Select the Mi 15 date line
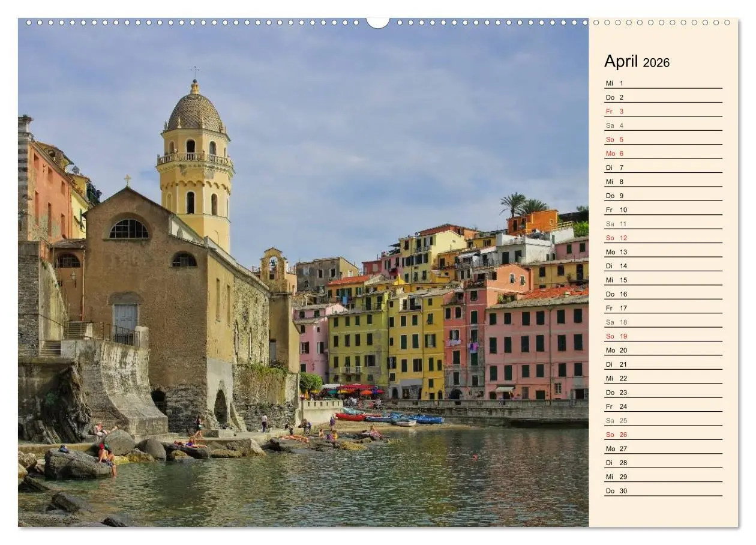The height and width of the screenshot is (545, 756). pyautogui.click(x=662, y=280)
